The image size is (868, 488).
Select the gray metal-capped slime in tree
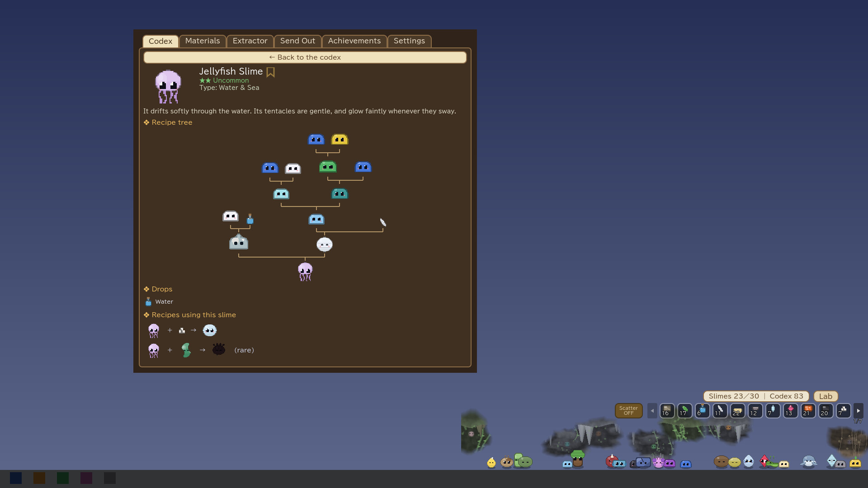point(239,242)
